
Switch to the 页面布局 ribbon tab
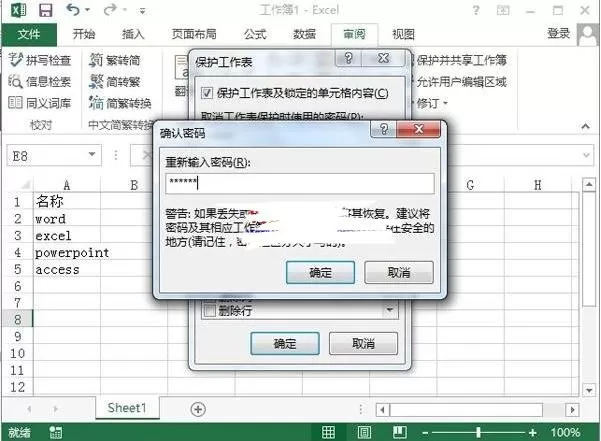click(x=194, y=34)
